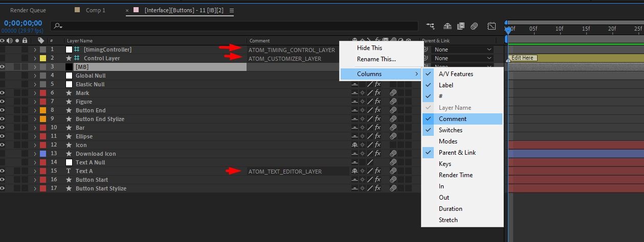Image resolution: width=644 pixels, height=242 pixels.
Task: Expand the Button Start Stylize layer properties
Action: coord(35,188)
